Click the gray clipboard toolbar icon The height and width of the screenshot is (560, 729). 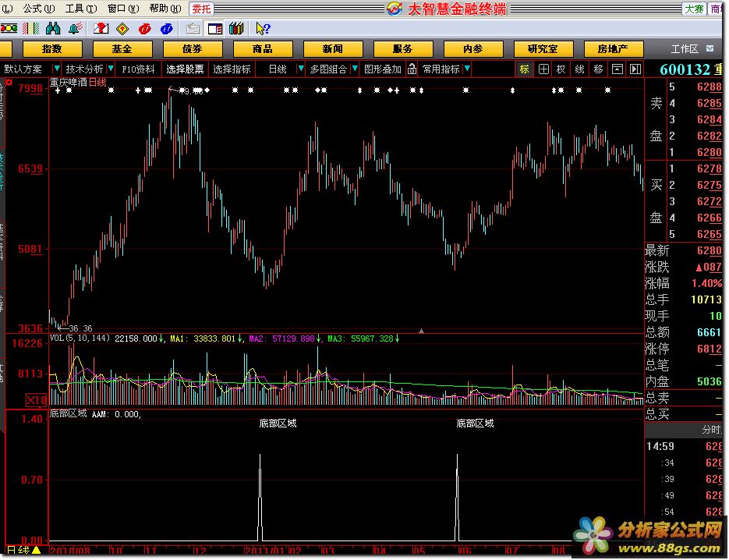point(193,29)
